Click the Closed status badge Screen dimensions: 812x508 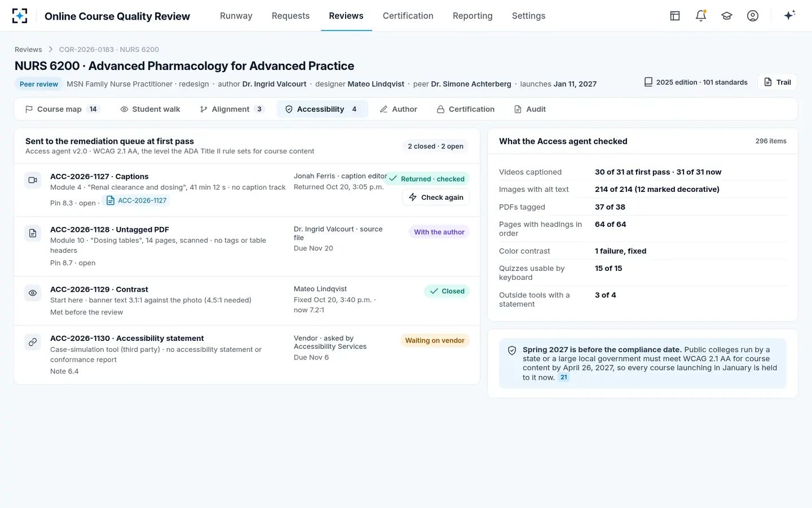pyautogui.click(x=447, y=291)
